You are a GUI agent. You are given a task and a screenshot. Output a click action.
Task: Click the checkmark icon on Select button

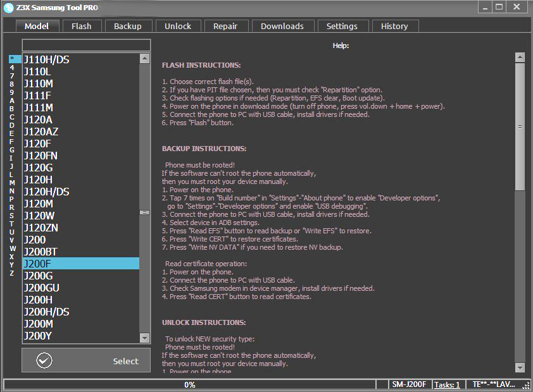click(44, 360)
